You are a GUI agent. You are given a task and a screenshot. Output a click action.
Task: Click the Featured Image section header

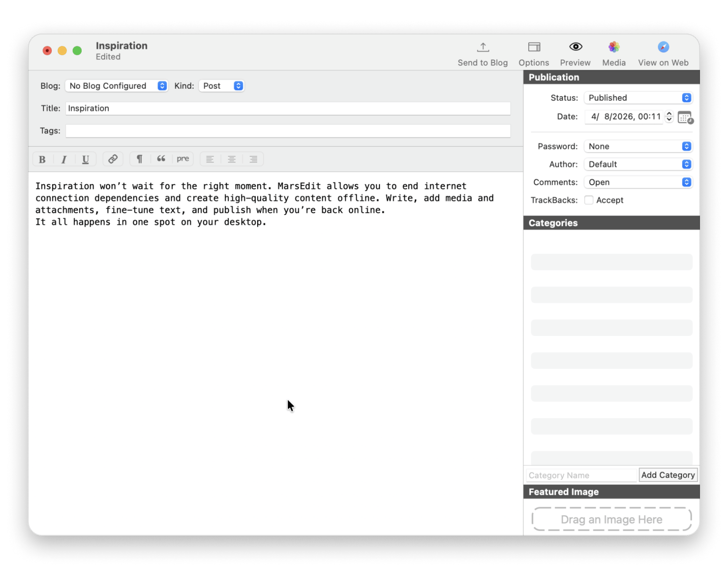point(611,492)
